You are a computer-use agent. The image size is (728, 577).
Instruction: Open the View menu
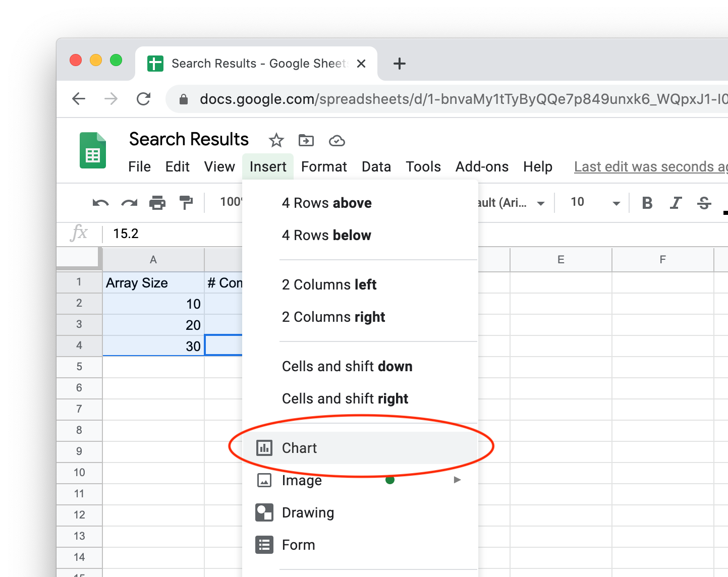pos(219,167)
